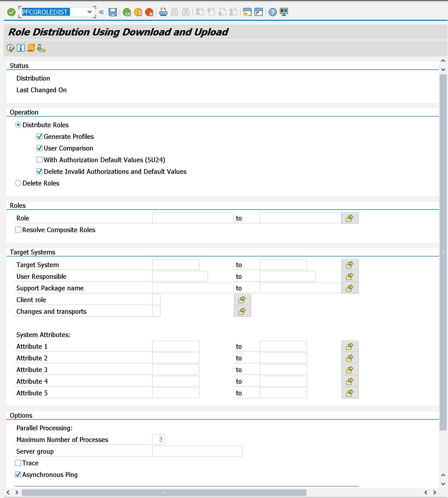Click the Execute icon below the title
This screenshot has height=498, width=448.
point(10,48)
